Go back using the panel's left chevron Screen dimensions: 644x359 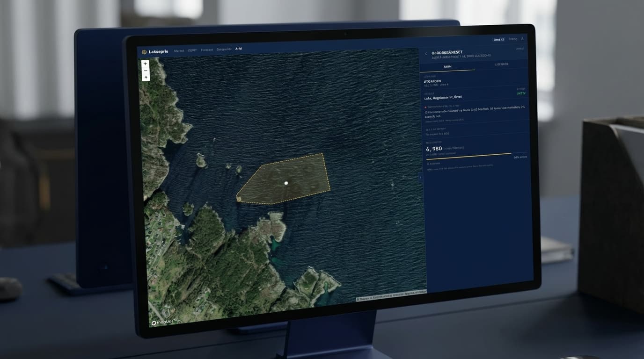pos(426,52)
